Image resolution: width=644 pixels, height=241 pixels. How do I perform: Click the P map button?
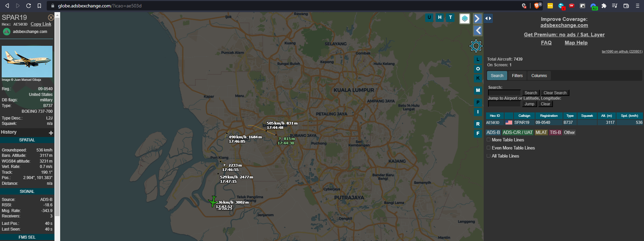(x=478, y=102)
